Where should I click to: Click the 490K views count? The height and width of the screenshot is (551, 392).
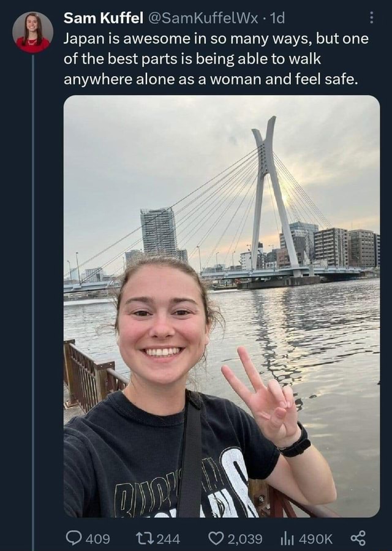click(x=315, y=538)
